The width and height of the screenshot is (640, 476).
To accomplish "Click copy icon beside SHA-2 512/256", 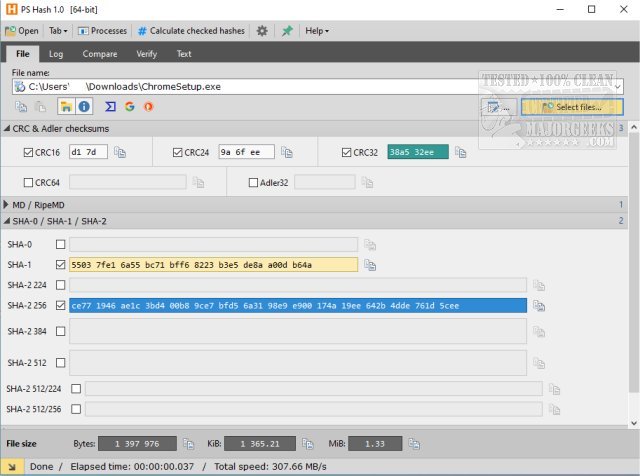I will [x=554, y=409].
